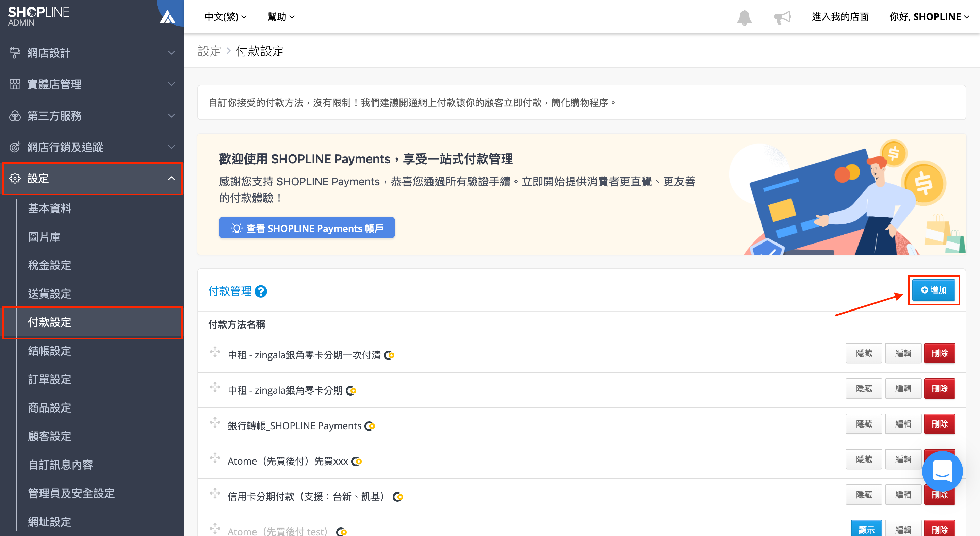The height and width of the screenshot is (536, 980).
Task: Grab drag handle of 銀行轉帳_SHOPLINE Payments row
Action: click(215, 423)
